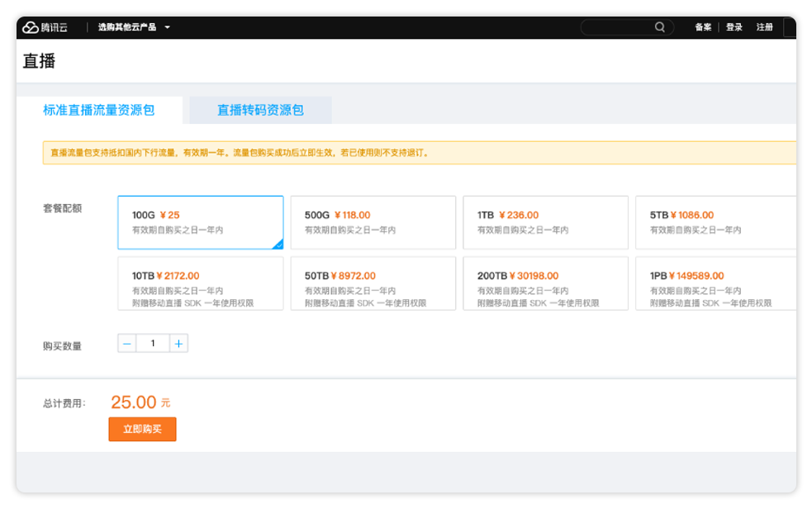Open the 备案 link
812x509 pixels.
703,27
